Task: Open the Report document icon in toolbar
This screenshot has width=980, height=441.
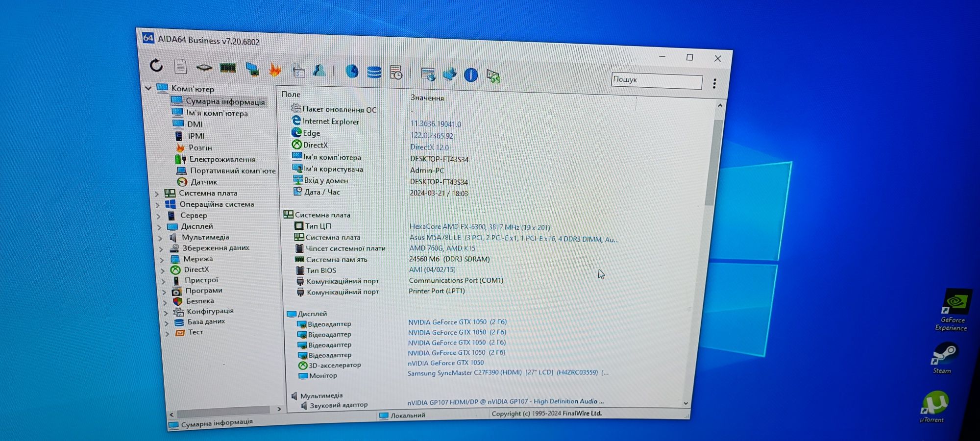Action: click(180, 66)
